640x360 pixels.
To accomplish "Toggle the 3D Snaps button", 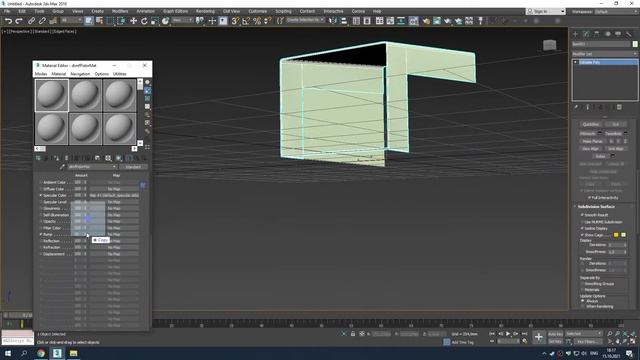I will [235, 20].
